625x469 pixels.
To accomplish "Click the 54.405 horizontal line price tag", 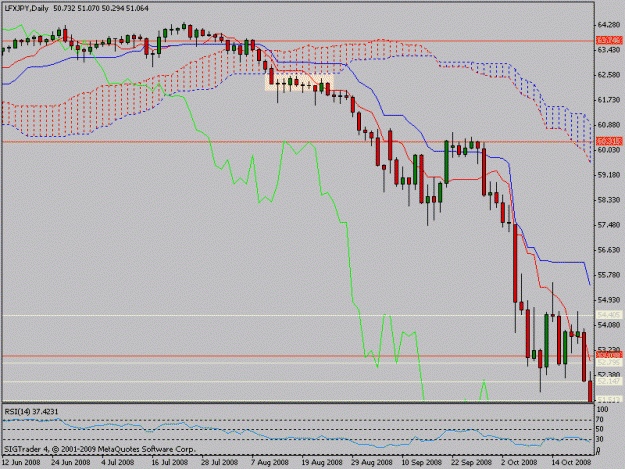I will pyautogui.click(x=609, y=315).
